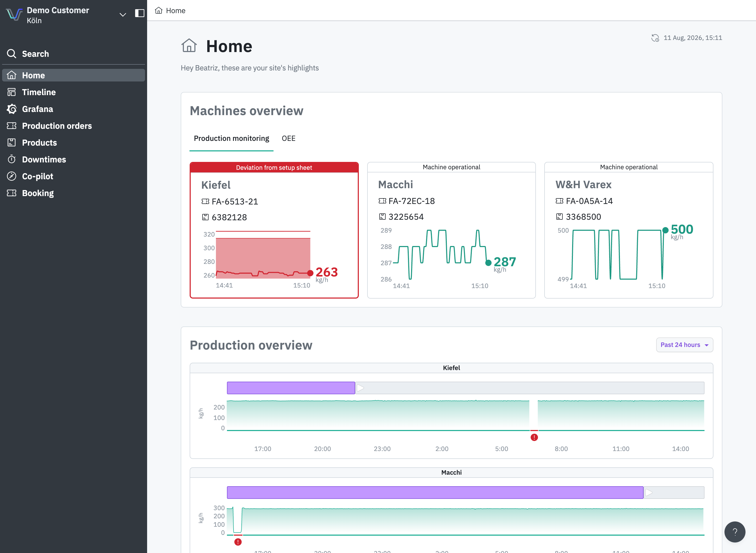This screenshot has height=553, width=756.
Task: Click the Home breadcrumb link
Action: point(176,10)
